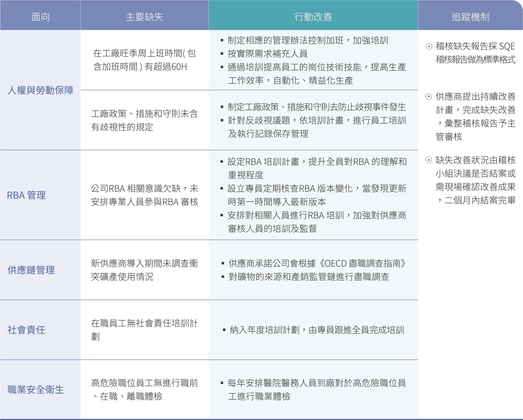Select the 追蹤機制 column header
The width and height of the screenshot is (523, 420).
[470, 17]
